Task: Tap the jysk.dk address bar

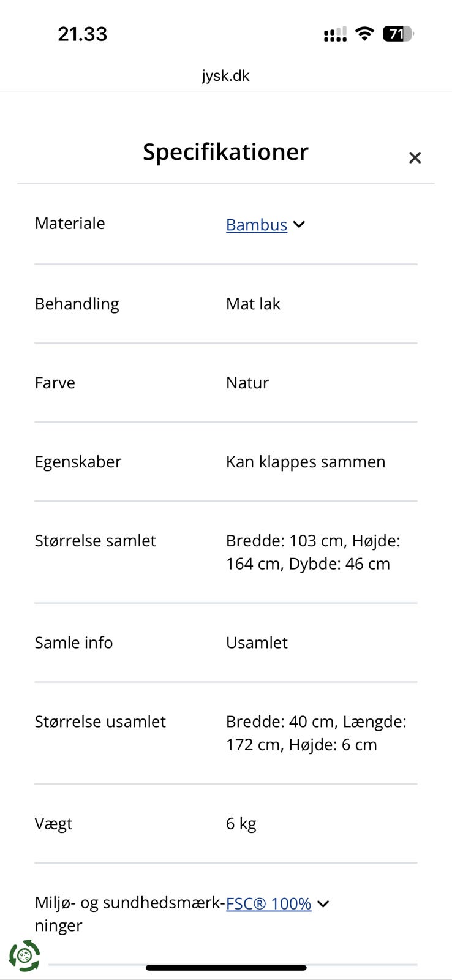Action: [x=225, y=76]
